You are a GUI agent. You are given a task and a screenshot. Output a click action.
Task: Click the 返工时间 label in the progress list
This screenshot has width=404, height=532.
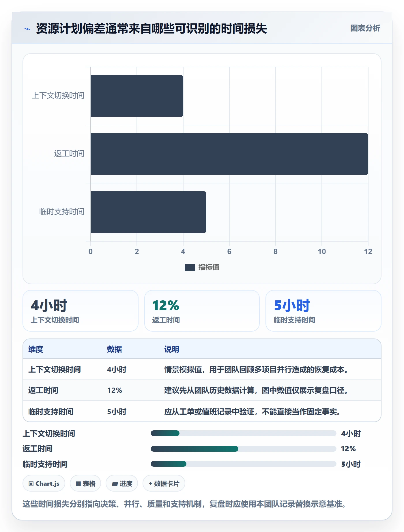(x=38, y=449)
